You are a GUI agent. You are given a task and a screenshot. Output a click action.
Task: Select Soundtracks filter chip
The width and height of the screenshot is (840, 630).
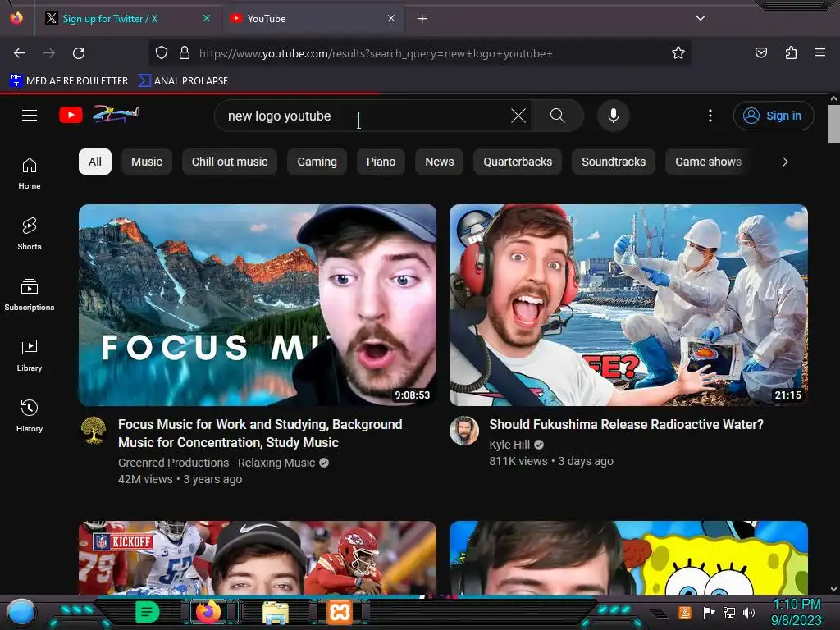pos(614,162)
